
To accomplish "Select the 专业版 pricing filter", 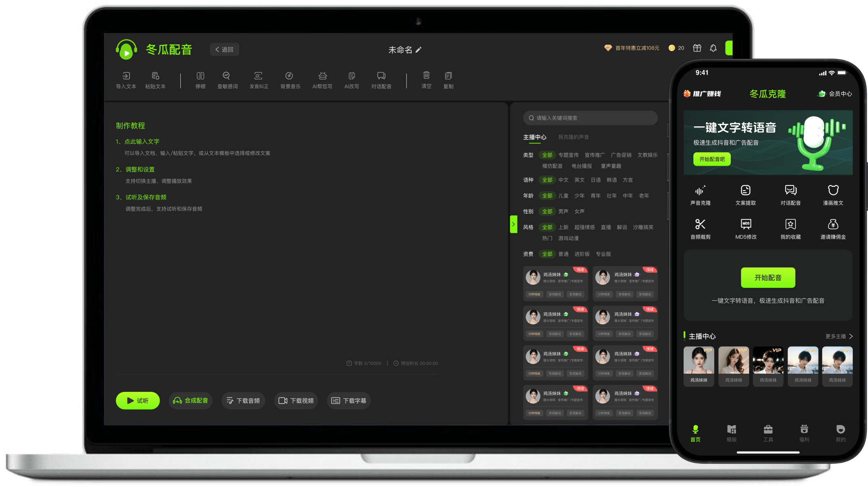I will point(603,254).
